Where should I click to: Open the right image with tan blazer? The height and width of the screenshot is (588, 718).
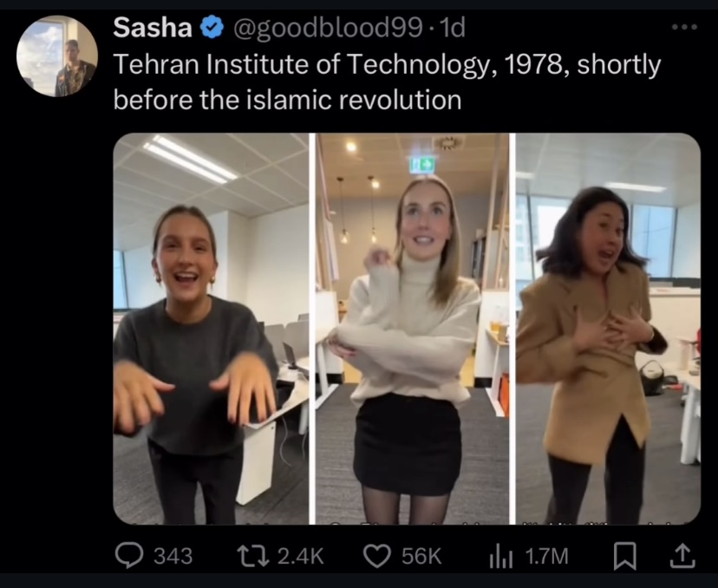point(608,329)
